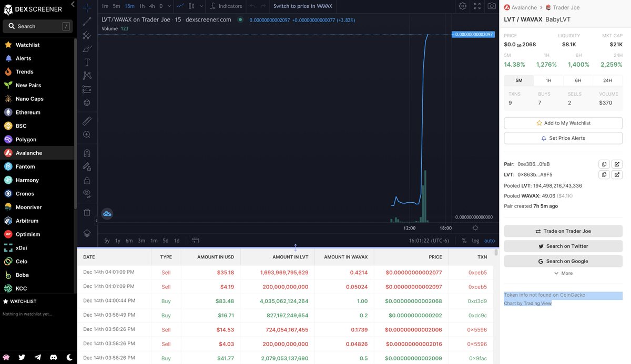Screen dimensions: 631x364
Task: Select the Arbitrum chain
Action: coord(37,221)
